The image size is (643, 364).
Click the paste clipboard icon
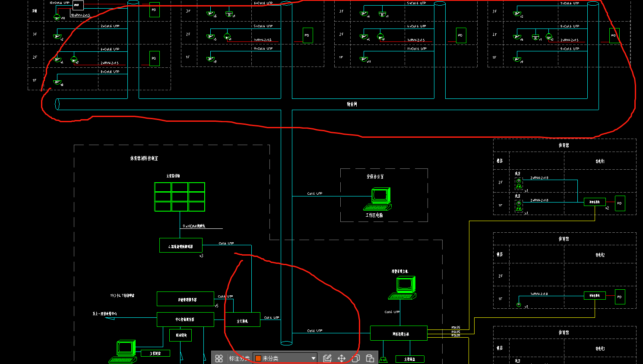(370, 358)
